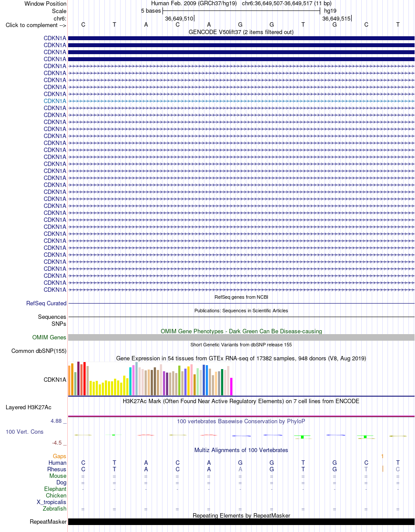Open the RepeatMasker track label

pos(48,522)
